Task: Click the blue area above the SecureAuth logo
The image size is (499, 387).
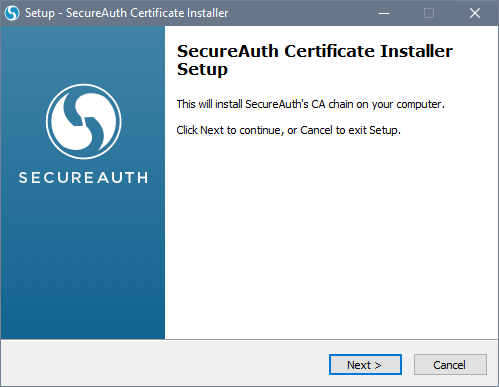Action: coord(83,53)
